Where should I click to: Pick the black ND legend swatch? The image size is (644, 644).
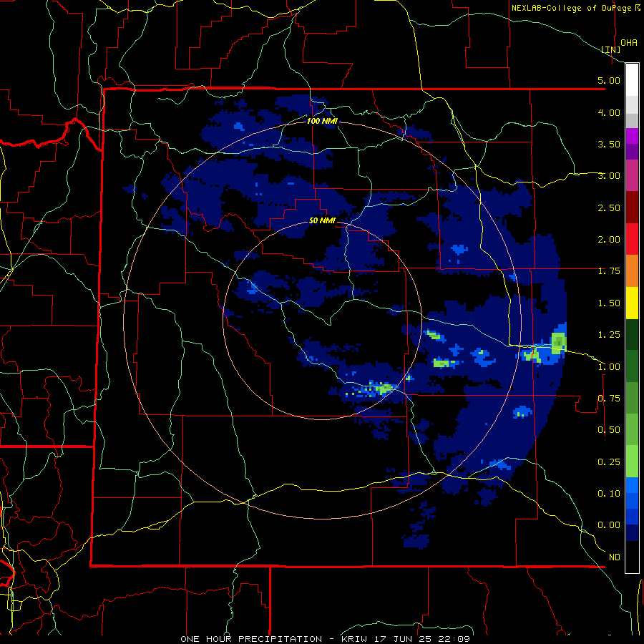pyautogui.click(x=632, y=557)
